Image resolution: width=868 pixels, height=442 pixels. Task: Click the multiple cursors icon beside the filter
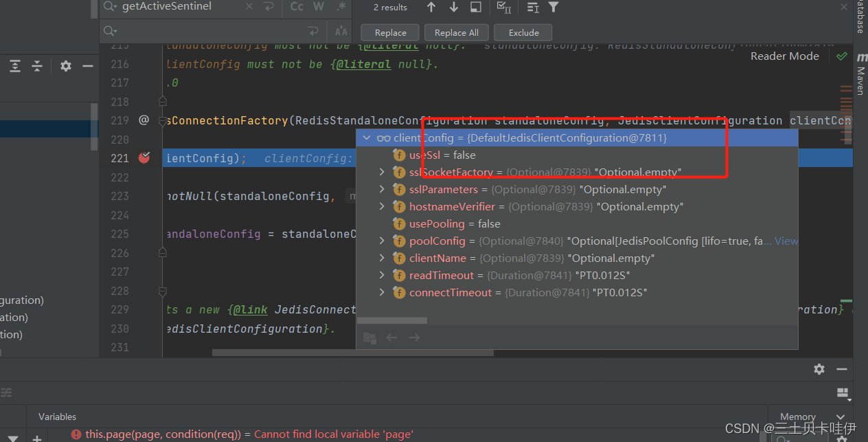[533, 7]
